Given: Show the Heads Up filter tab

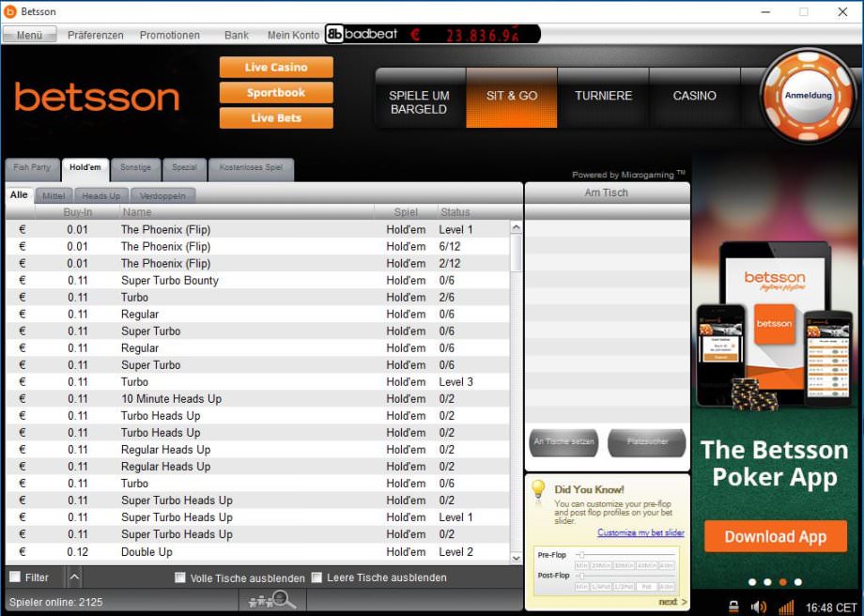Looking at the screenshot, I should [x=100, y=195].
